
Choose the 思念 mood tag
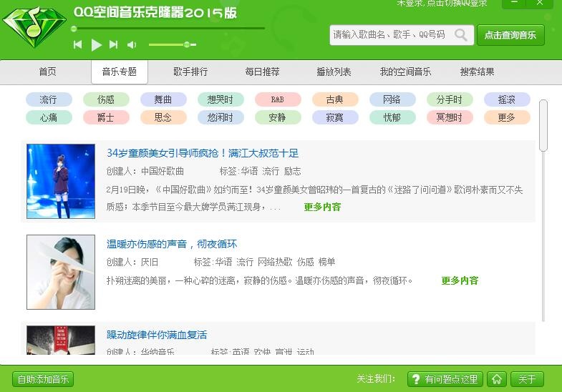point(163,117)
